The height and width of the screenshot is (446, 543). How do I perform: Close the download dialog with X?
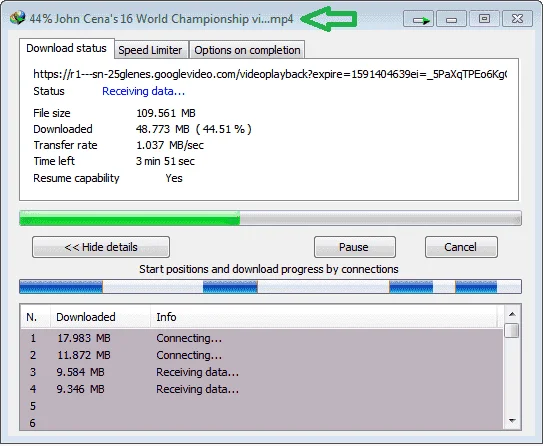(517, 19)
